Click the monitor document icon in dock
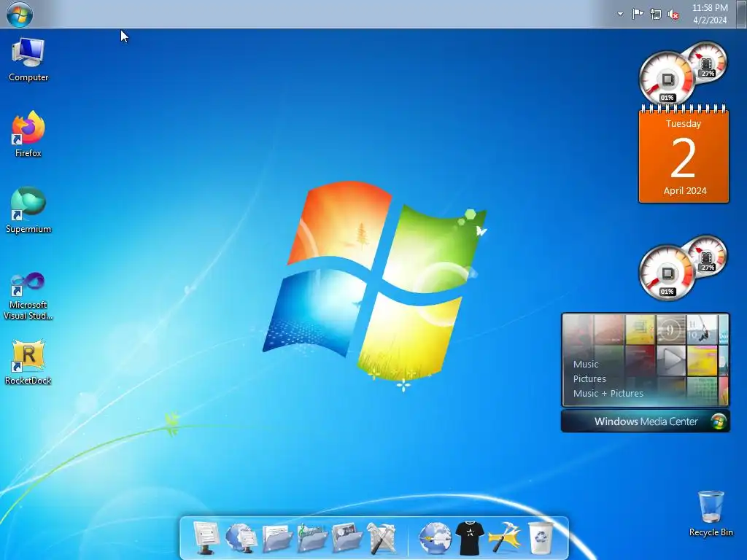This screenshot has width=747, height=560. (206, 537)
